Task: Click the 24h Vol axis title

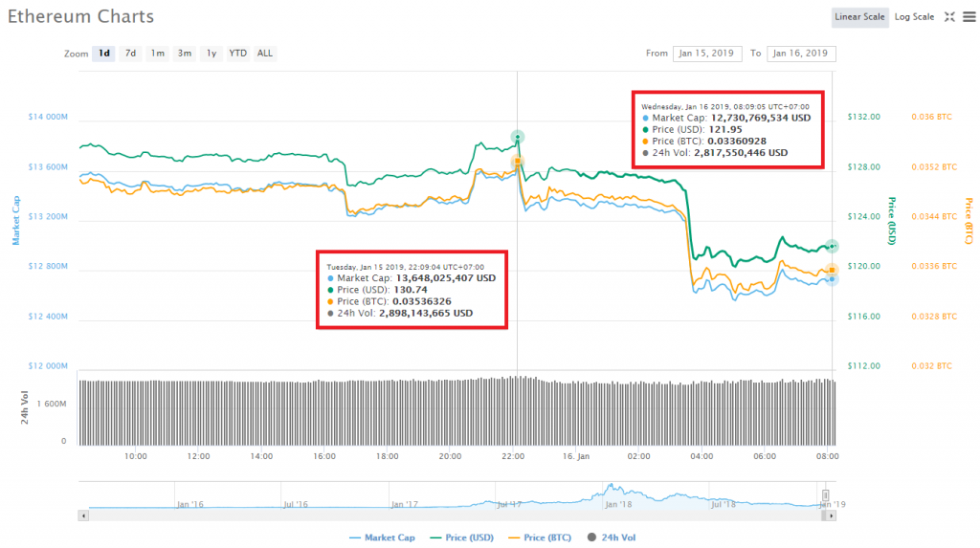Action: pyautogui.click(x=25, y=407)
